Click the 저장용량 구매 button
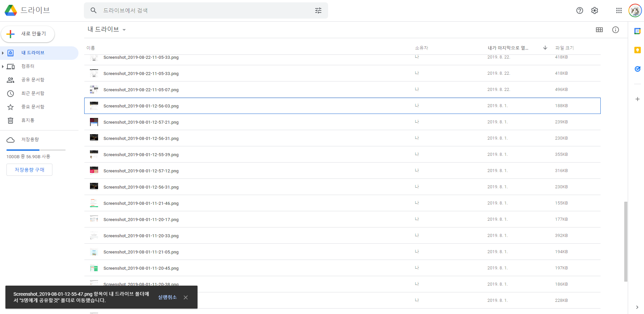Screen dimensions: 644x314 coord(29,170)
